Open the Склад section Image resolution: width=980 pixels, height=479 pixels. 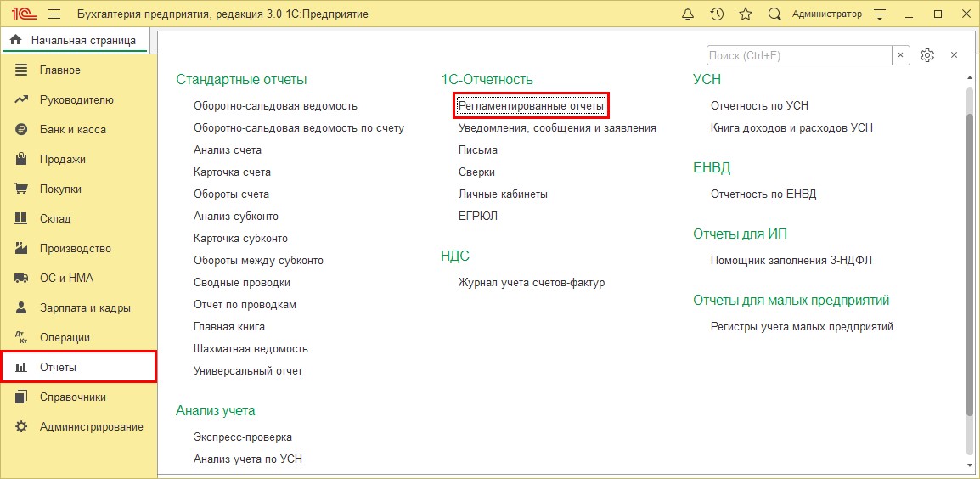(x=79, y=218)
